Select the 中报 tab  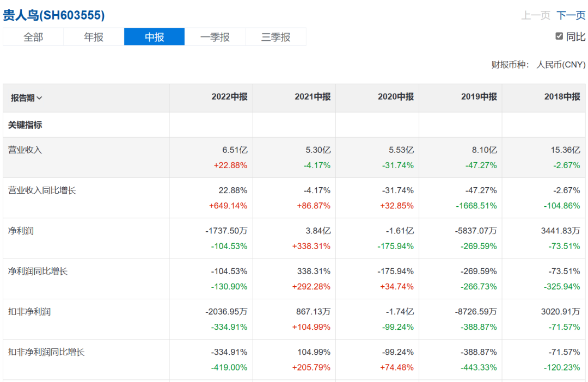tap(155, 37)
